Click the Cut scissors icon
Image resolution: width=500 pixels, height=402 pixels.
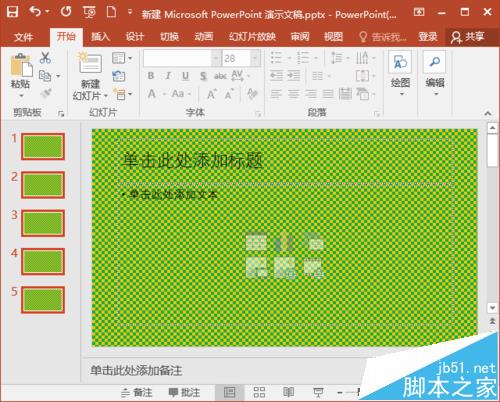45,58
